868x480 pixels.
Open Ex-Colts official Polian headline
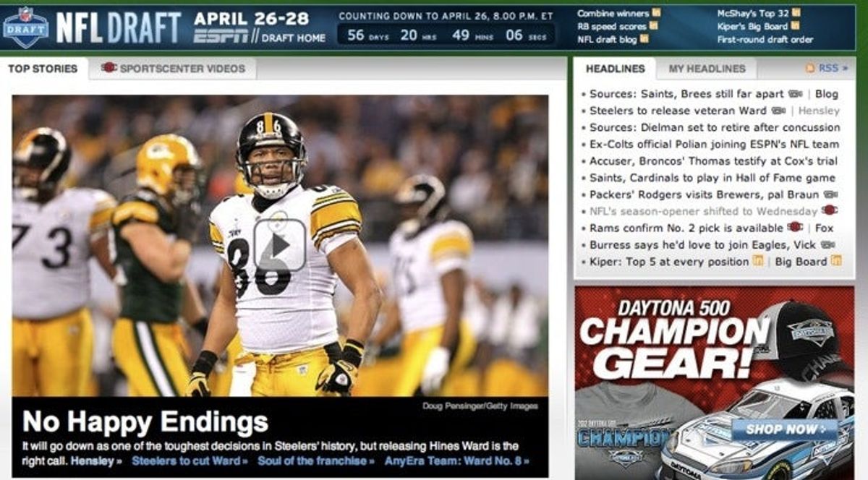(715, 144)
